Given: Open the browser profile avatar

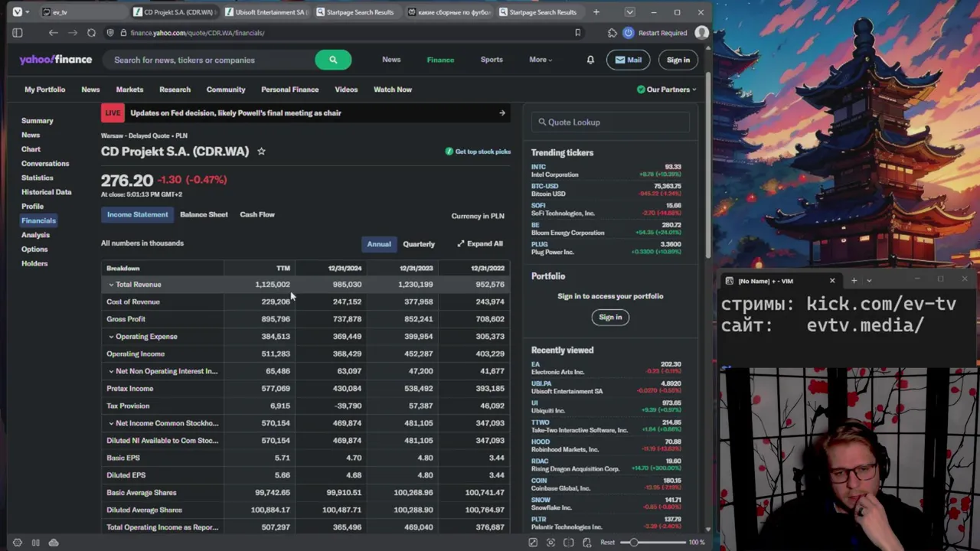Looking at the screenshot, I should click(701, 33).
